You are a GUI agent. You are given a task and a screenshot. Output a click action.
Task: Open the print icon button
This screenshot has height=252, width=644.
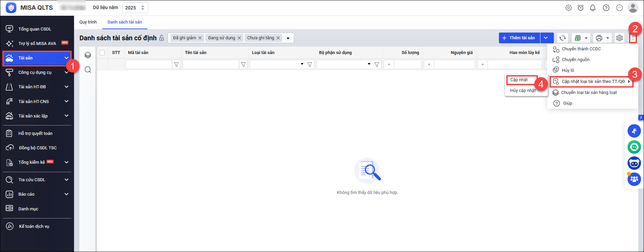[x=599, y=38]
